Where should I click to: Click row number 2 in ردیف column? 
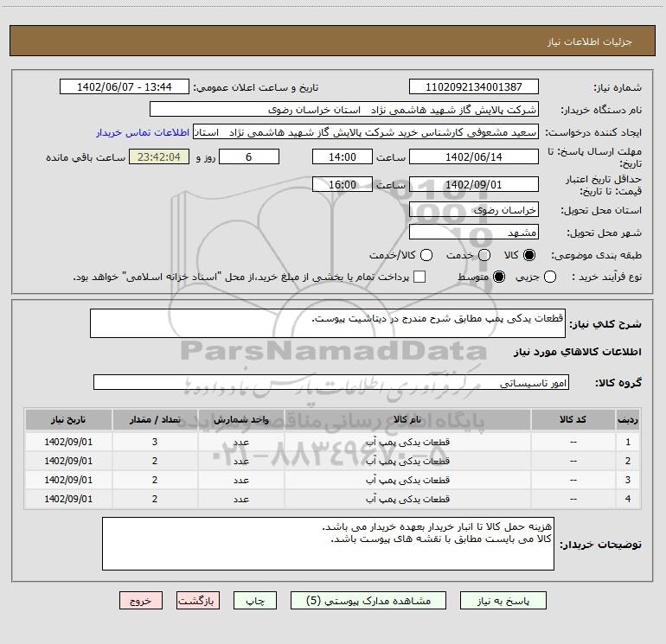[628, 461]
